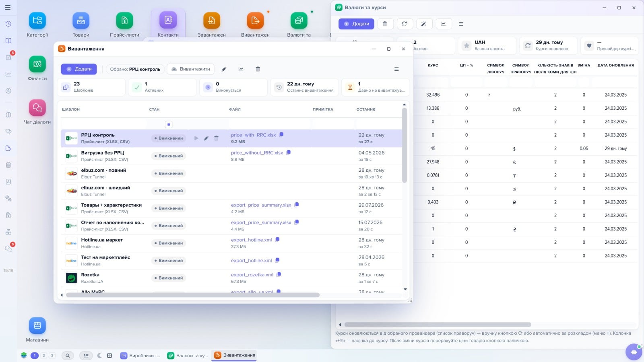Open the hamburger menu in Валюти та курси
This screenshot has height=362, width=644.
click(461, 24)
